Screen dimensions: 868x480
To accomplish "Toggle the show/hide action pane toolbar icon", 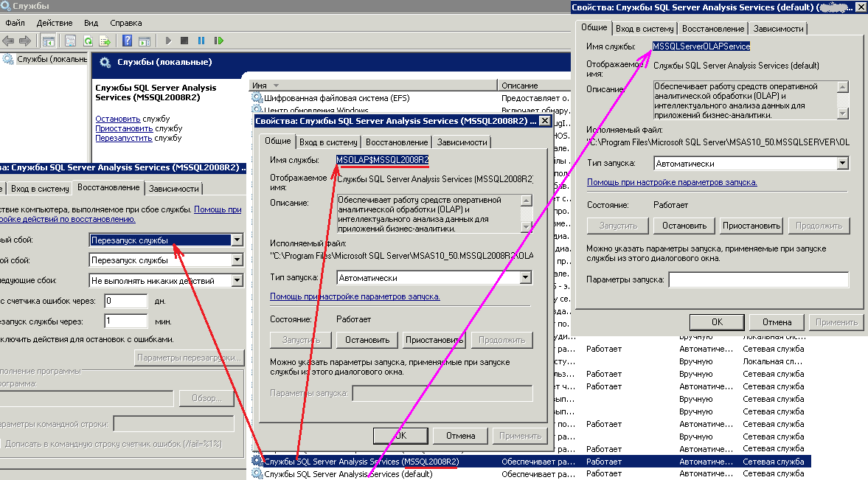I will (x=145, y=41).
